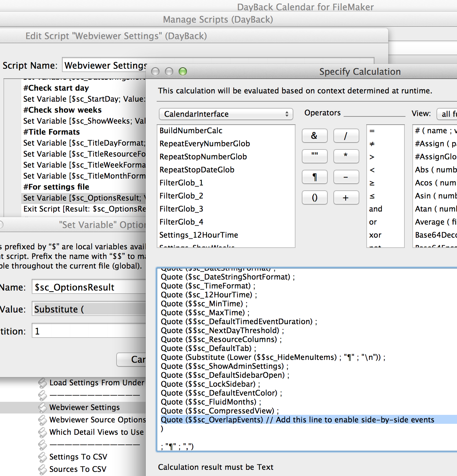This screenshot has width=457, height=476.
Task: Select Set Variable $sc_TitleDayFormat step
Action: point(85,143)
